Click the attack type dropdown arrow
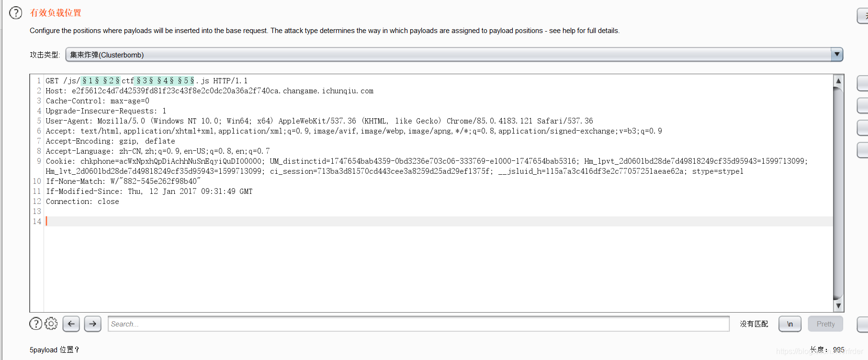The width and height of the screenshot is (868, 360). tap(836, 55)
